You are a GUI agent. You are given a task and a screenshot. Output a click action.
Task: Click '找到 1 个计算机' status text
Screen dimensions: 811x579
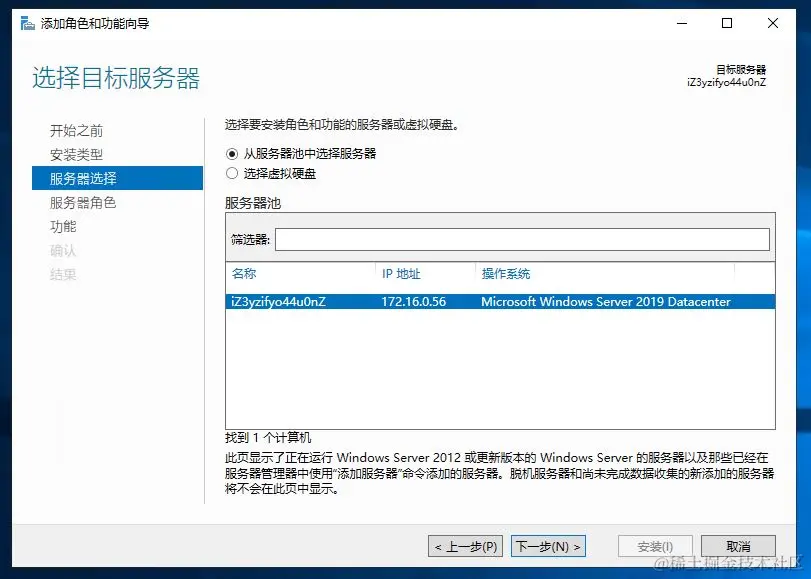point(268,438)
